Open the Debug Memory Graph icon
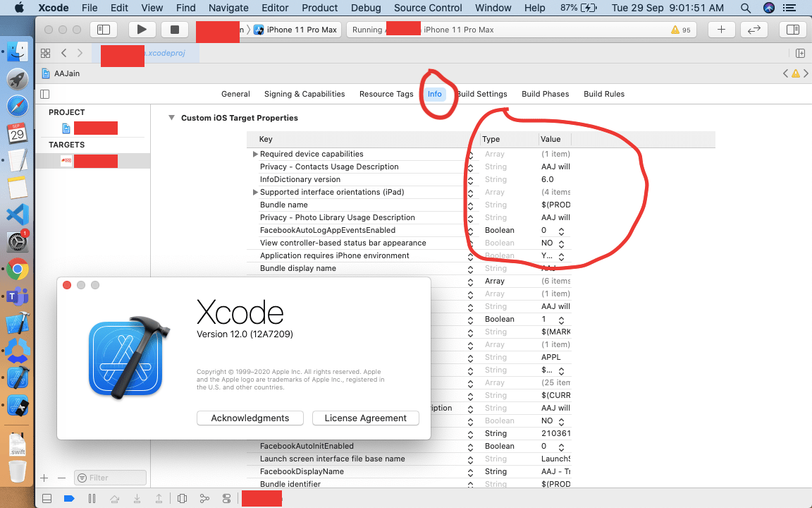This screenshot has height=508, width=812. point(204,498)
